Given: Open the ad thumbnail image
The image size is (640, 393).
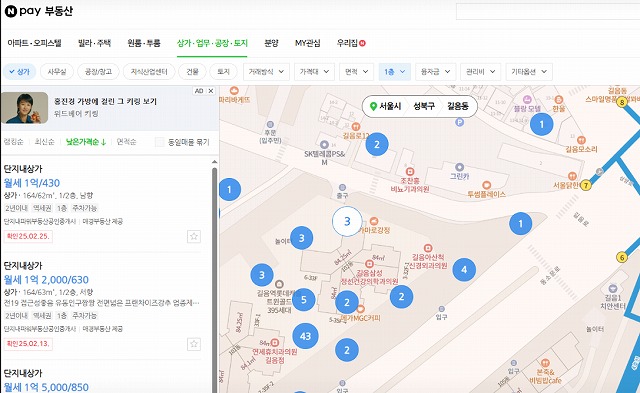Looking at the screenshot, I should pos(24,108).
